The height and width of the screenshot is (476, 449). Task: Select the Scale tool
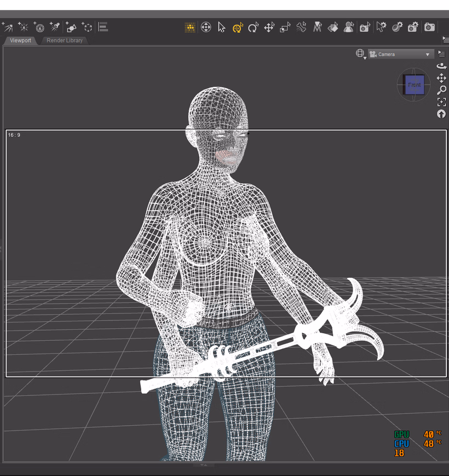pyautogui.click(x=285, y=27)
